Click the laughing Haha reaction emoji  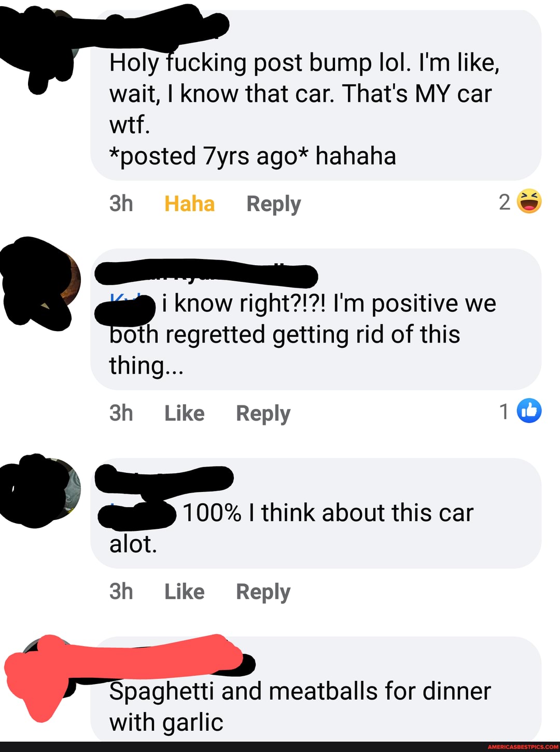pos(529,202)
